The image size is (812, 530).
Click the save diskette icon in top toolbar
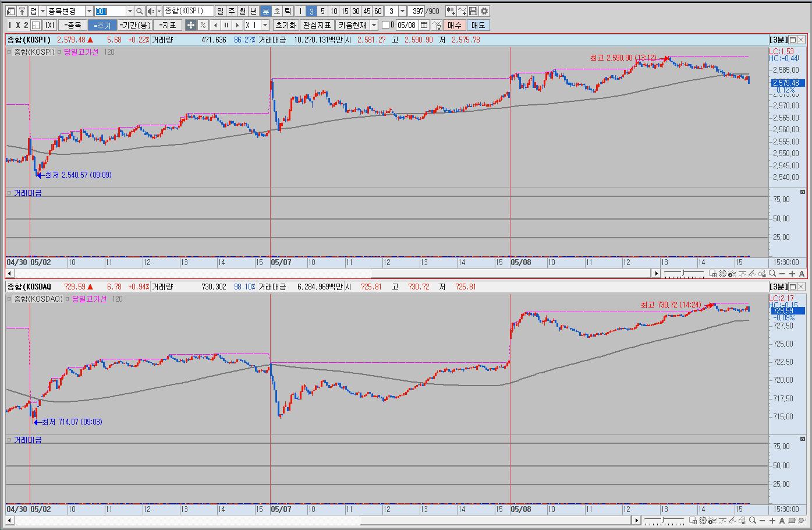(473, 11)
